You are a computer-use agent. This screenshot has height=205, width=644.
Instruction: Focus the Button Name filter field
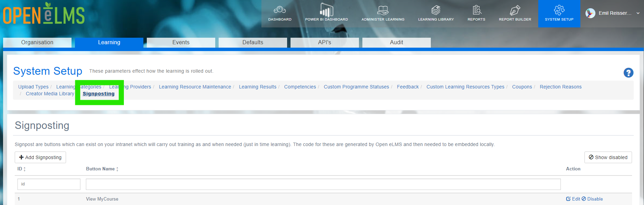pos(323,184)
